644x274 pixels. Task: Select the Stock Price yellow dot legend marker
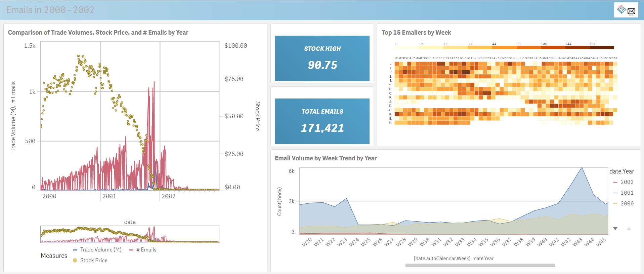75,260
